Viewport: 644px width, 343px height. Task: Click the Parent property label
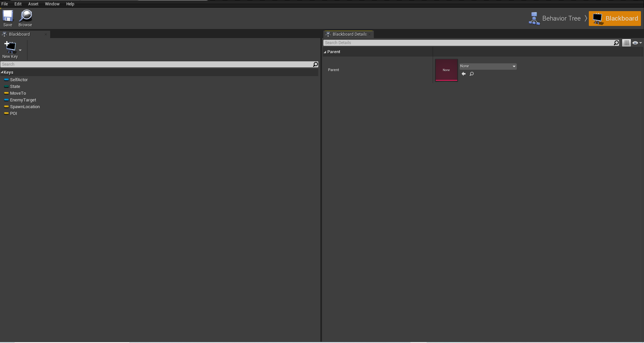coord(333,70)
